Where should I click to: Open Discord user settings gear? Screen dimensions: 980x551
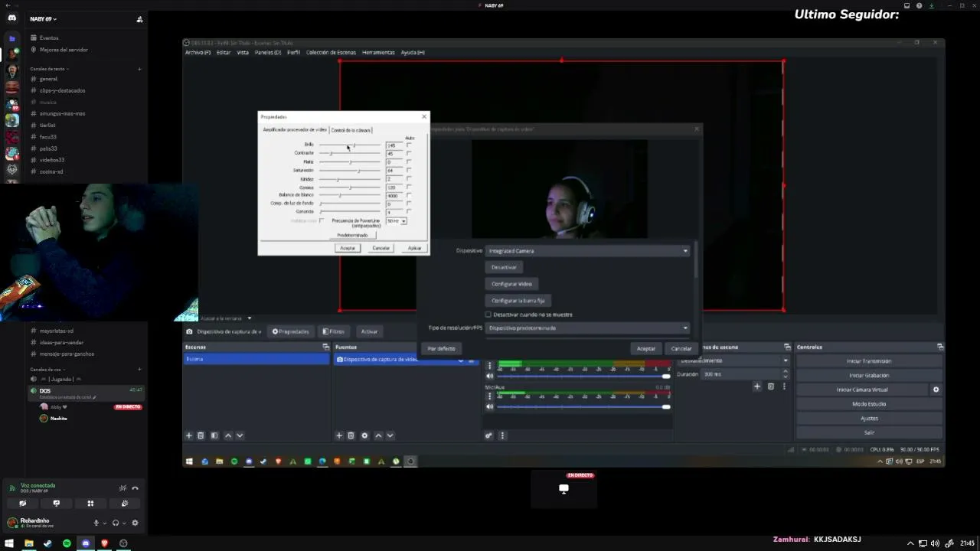tap(135, 523)
